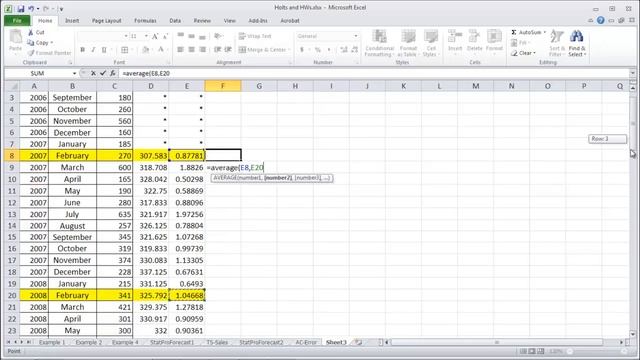
Task: Open the undo history dropdown arrow
Action: pos(38,9)
